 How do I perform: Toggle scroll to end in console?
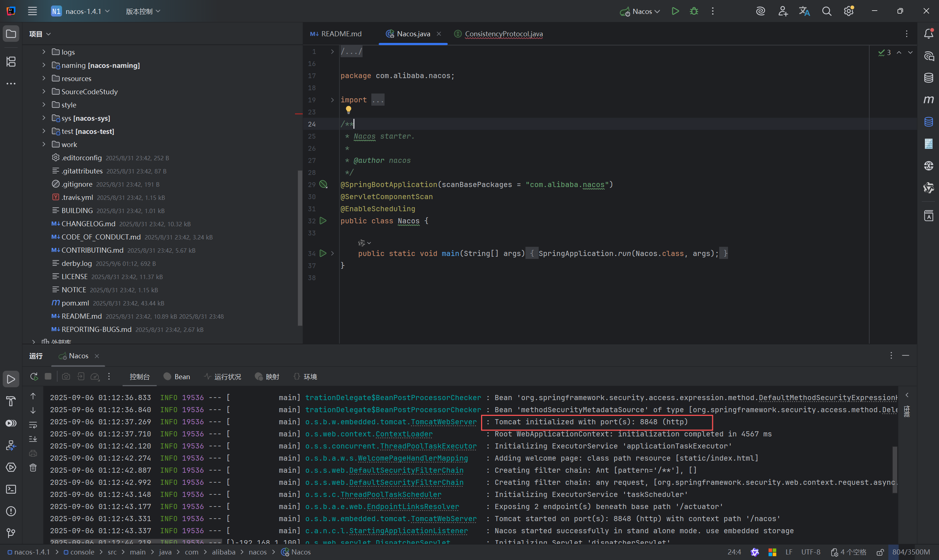click(33, 439)
